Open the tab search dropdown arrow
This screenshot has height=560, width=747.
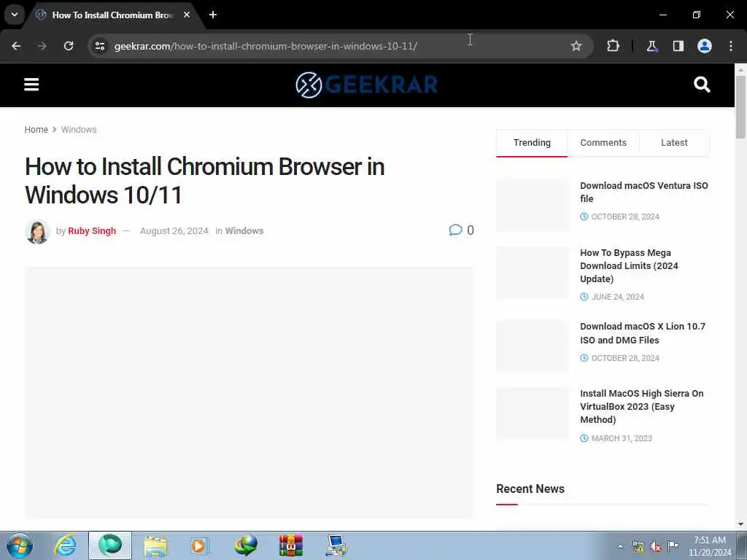click(x=15, y=15)
